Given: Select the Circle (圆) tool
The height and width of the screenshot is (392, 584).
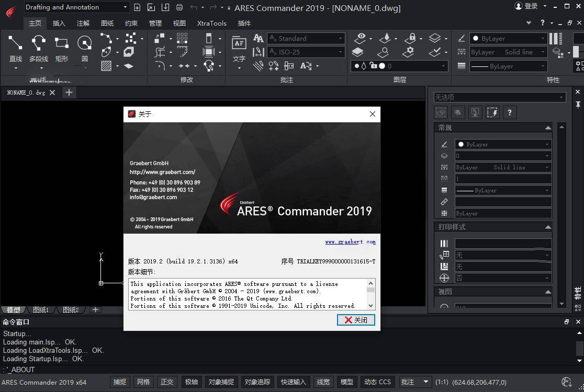Looking at the screenshot, I should [x=84, y=48].
